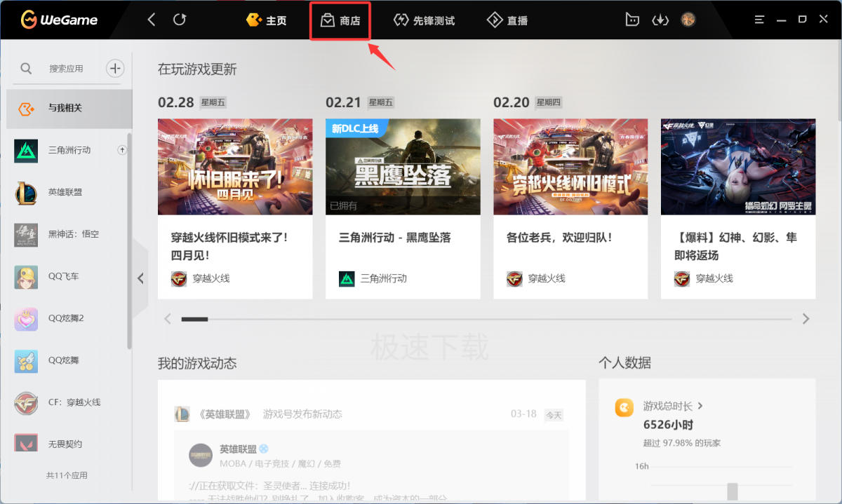842x504 pixels.
Task: Click the search magnifier icon in sidebar
Action: point(26,68)
